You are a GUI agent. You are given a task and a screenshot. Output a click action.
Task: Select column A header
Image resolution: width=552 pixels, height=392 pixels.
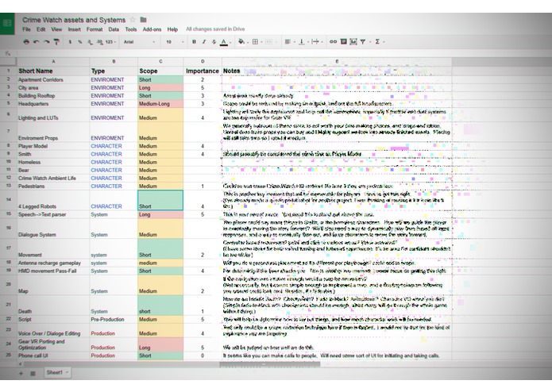point(53,62)
